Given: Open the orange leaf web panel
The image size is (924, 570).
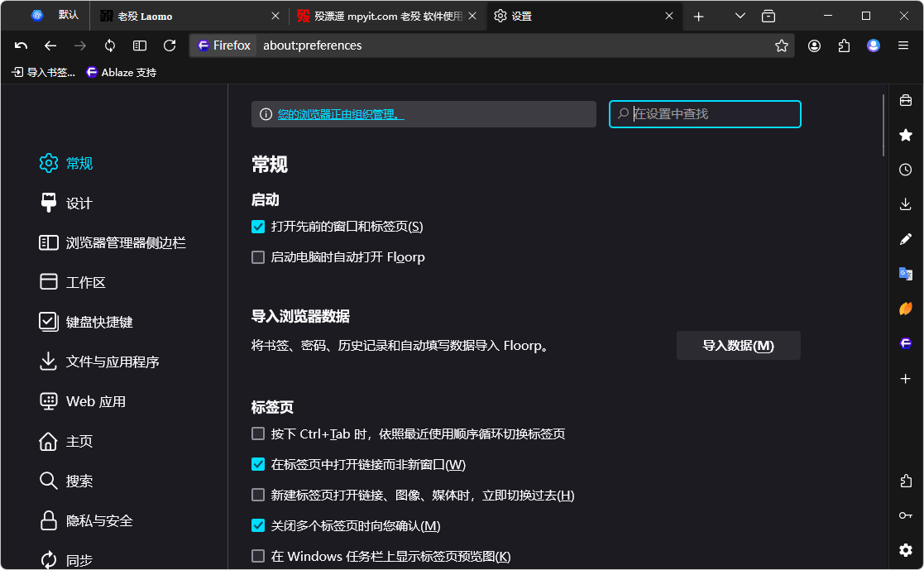Looking at the screenshot, I should 906,309.
